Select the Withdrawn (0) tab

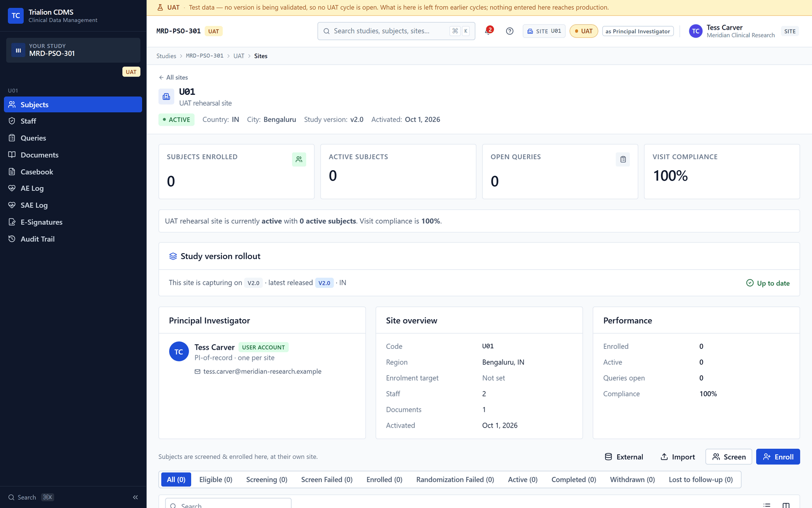632,480
